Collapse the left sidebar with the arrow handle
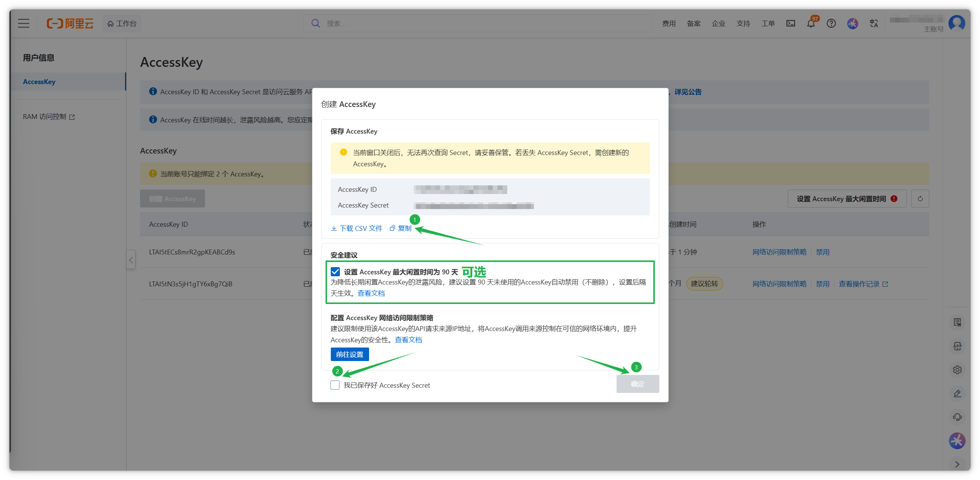 (x=131, y=260)
